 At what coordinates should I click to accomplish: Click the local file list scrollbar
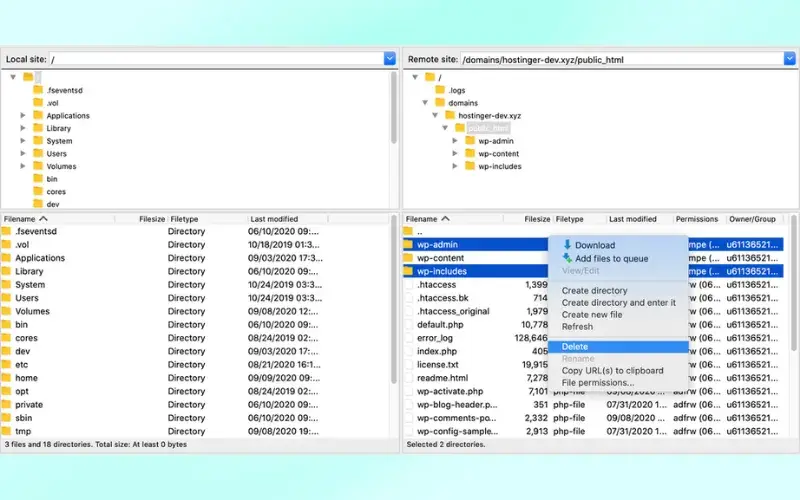393,299
